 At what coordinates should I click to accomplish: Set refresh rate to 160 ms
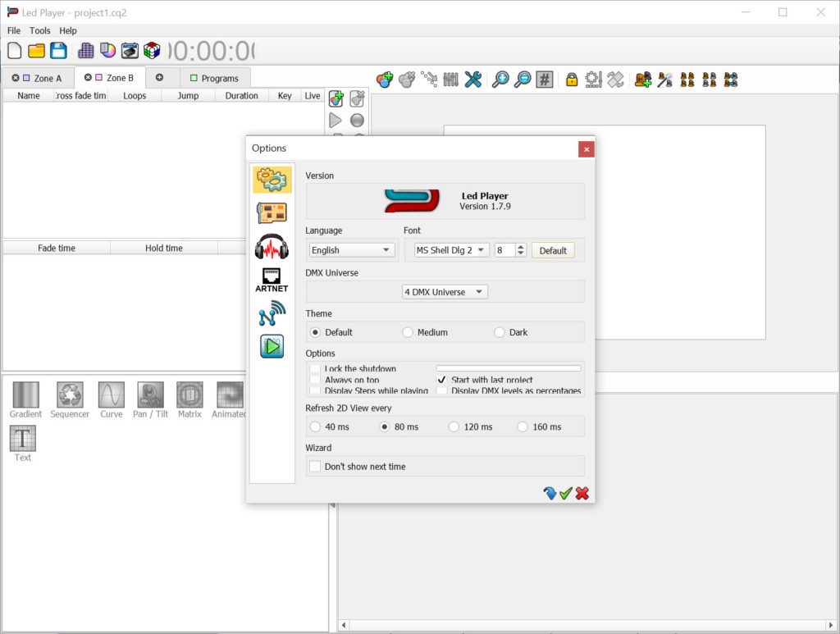[523, 426]
